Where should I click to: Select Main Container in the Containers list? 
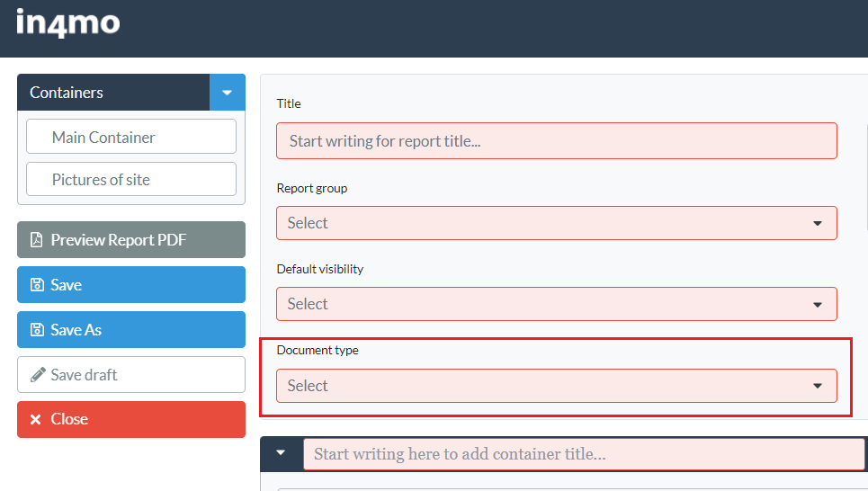[x=131, y=138]
